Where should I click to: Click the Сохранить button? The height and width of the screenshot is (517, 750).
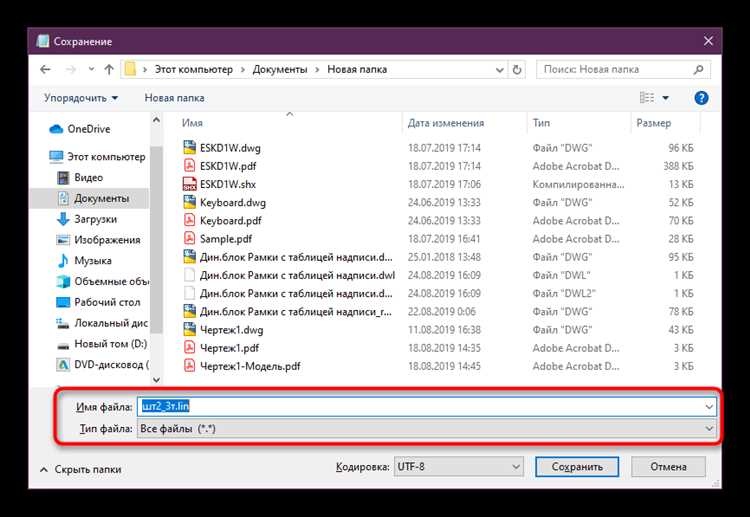(577, 466)
